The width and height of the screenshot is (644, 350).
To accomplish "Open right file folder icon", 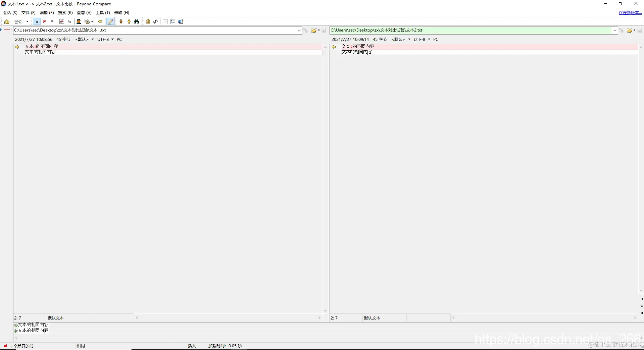I will (629, 30).
